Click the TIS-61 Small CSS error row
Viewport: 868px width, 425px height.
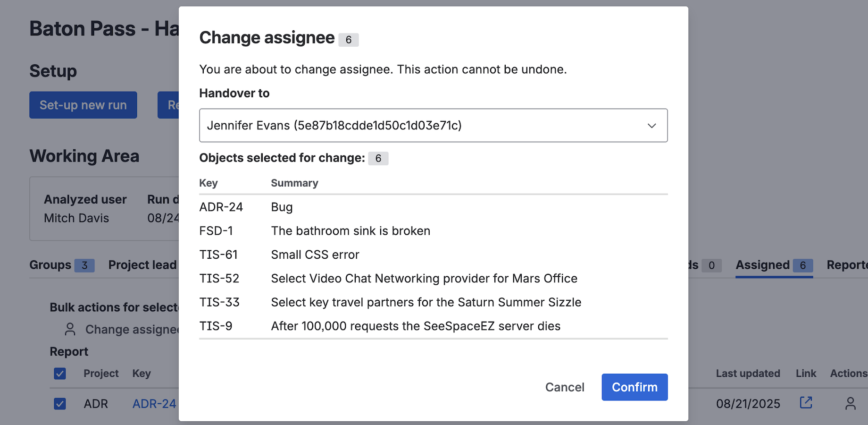click(x=315, y=255)
